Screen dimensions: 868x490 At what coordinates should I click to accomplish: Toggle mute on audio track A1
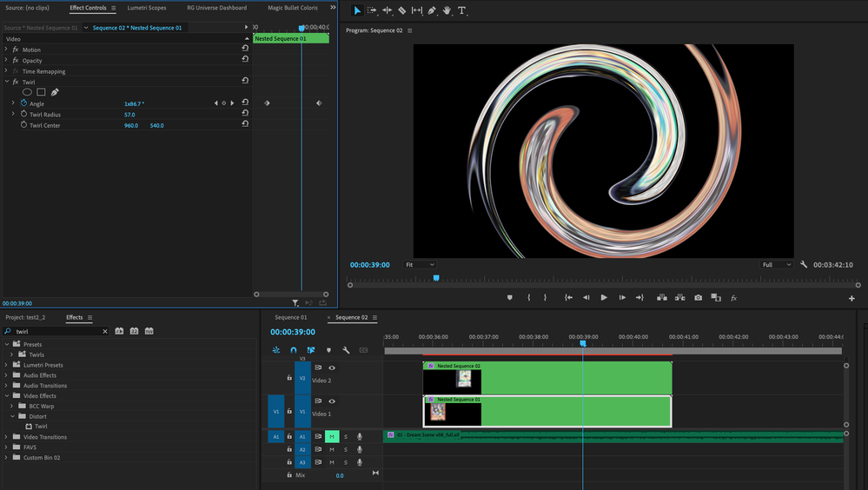tap(331, 437)
